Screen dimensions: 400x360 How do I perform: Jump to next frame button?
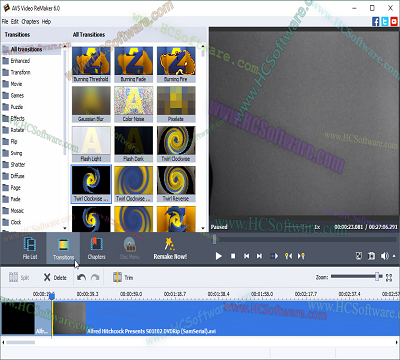tap(259, 256)
